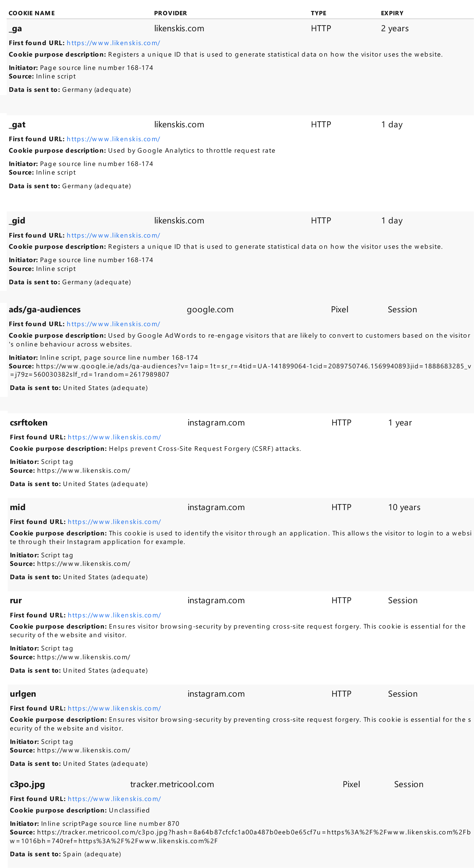474x868 pixels.
Task: Select the ads/ga-audiences cookie name
Action: [x=45, y=309]
